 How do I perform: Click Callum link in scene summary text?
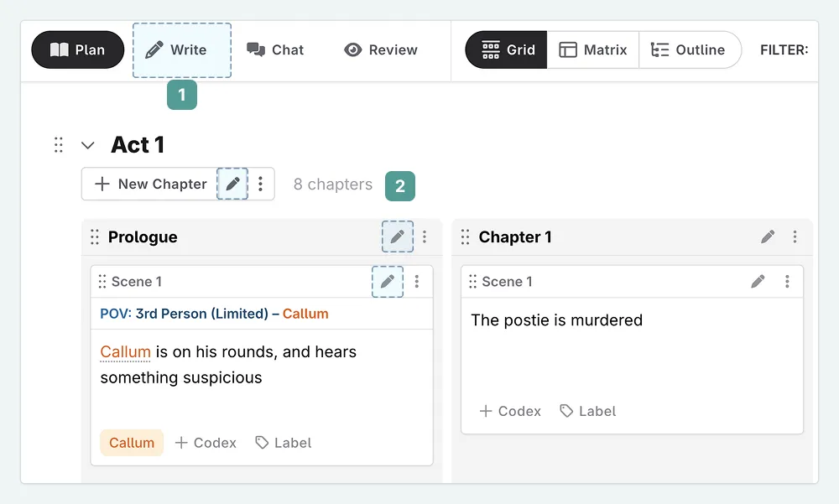click(x=125, y=352)
